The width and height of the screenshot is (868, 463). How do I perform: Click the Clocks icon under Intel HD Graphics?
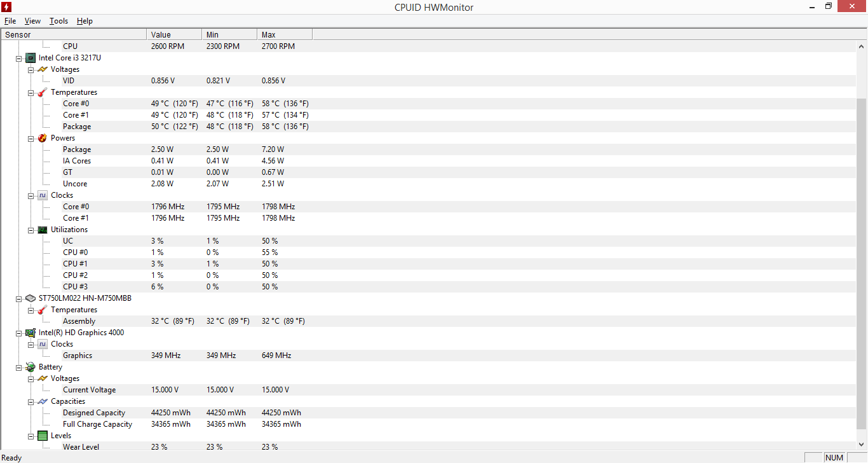(43, 344)
